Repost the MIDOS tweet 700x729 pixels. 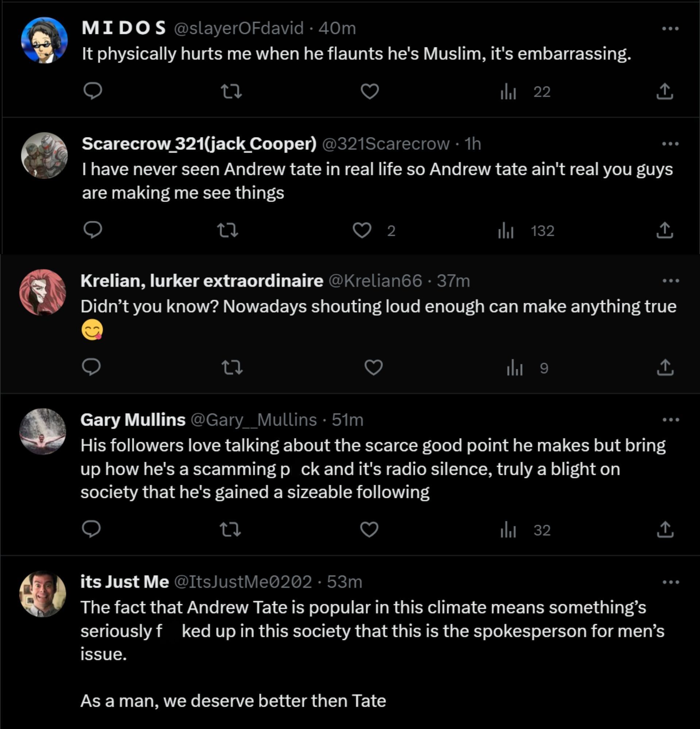coord(231,91)
